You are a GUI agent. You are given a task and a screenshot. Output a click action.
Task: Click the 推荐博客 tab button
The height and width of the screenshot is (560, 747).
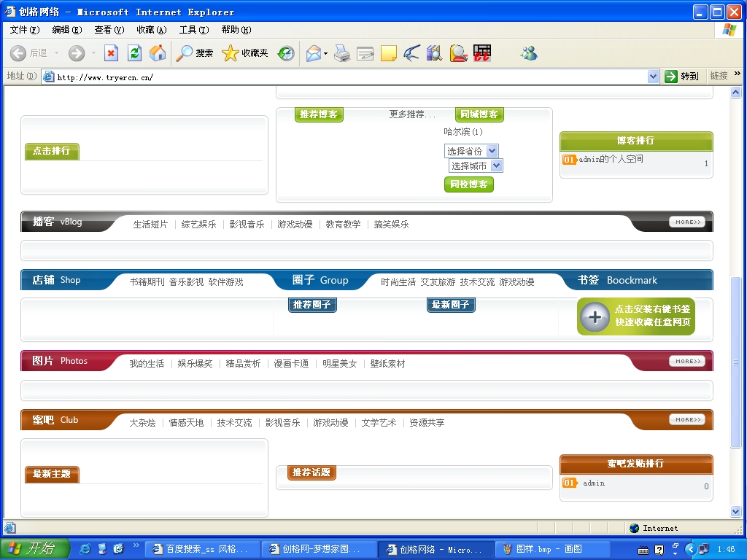pyautogui.click(x=319, y=114)
